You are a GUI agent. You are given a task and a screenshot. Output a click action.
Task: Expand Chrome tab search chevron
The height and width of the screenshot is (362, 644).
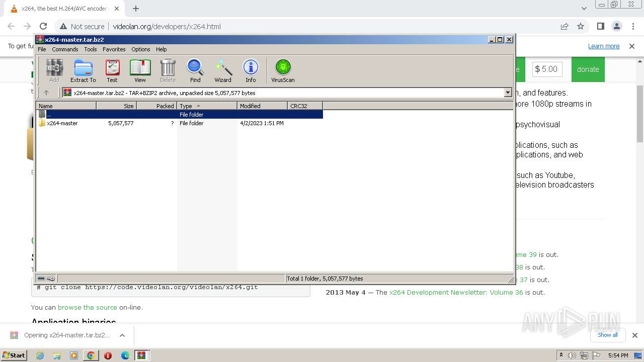coord(584,9)
